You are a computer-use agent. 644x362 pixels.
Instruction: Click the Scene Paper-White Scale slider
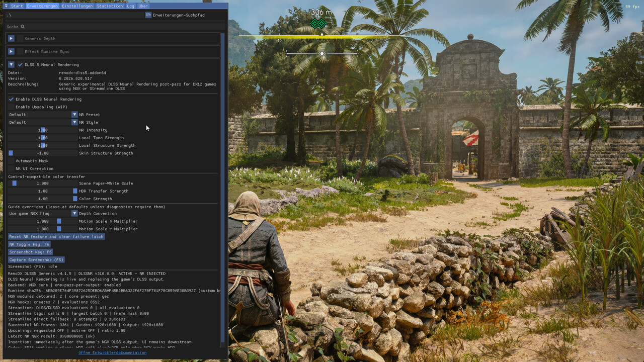pos(43,184)
